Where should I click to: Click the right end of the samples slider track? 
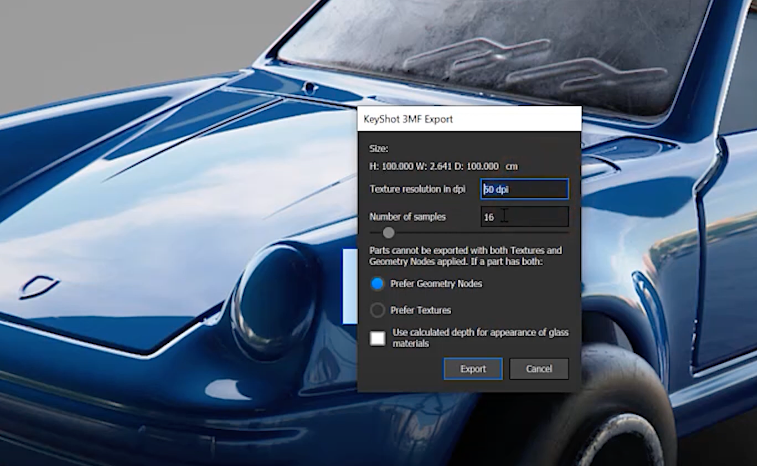click(x=565, y=233)
